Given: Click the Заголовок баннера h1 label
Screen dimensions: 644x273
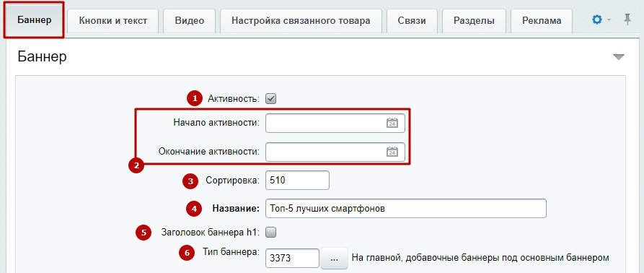Looking at the screenshot, I should pyautogui.click(x=211, y=233).
